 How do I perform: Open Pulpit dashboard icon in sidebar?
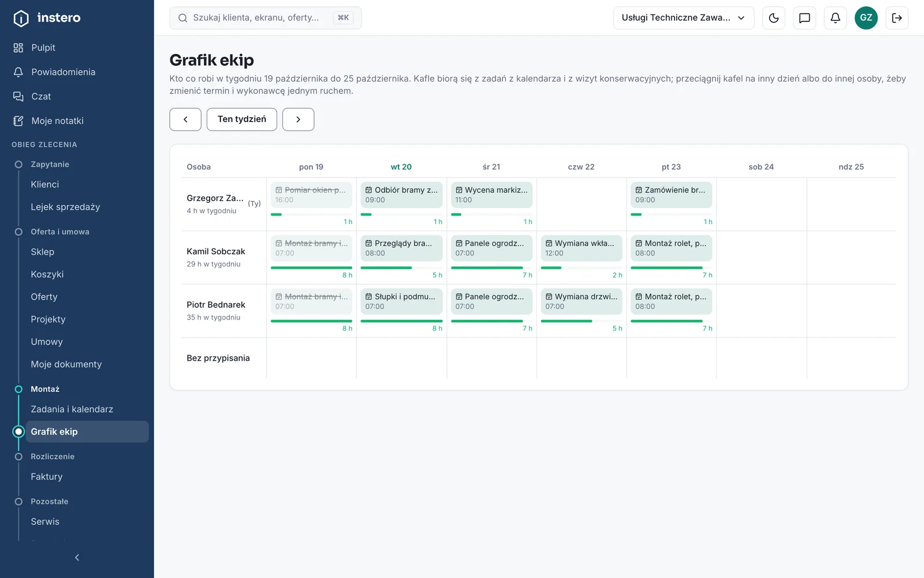(18, 48)
